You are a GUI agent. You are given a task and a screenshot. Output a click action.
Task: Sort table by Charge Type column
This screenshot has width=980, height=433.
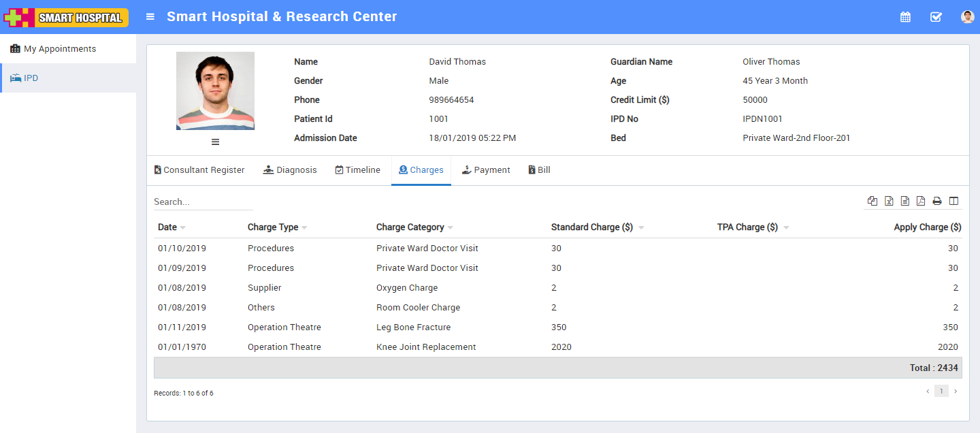(x=273, y=227)
